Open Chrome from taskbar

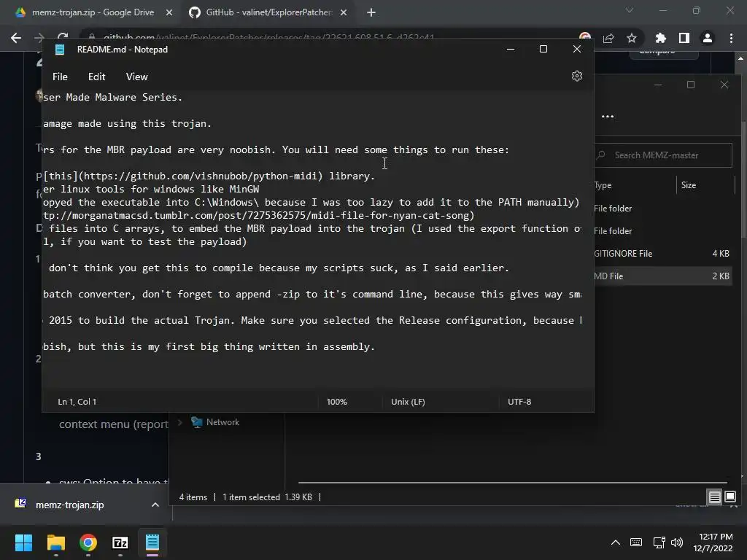88,542
